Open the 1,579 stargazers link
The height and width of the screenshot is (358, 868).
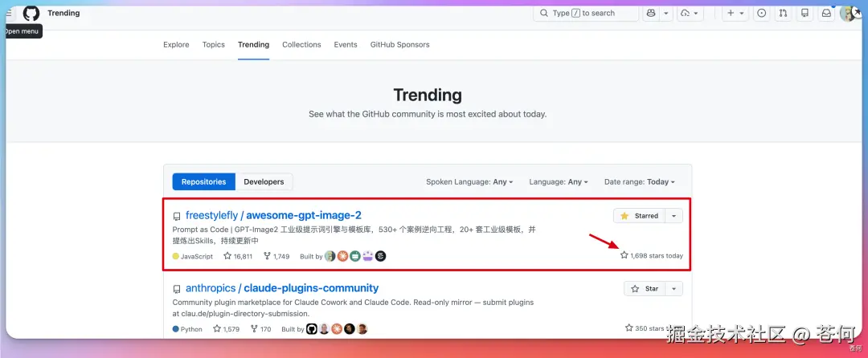coord(226,329)
